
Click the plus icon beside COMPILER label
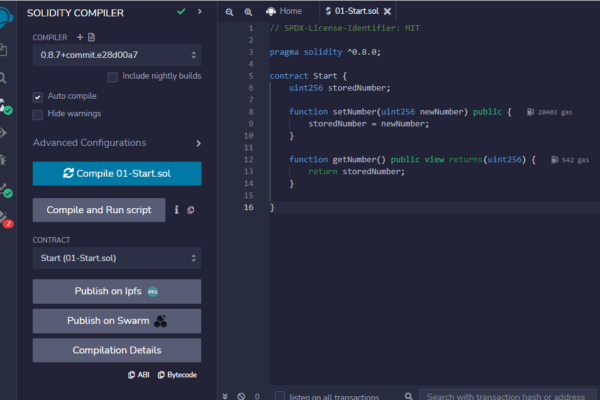pos(79,37)
